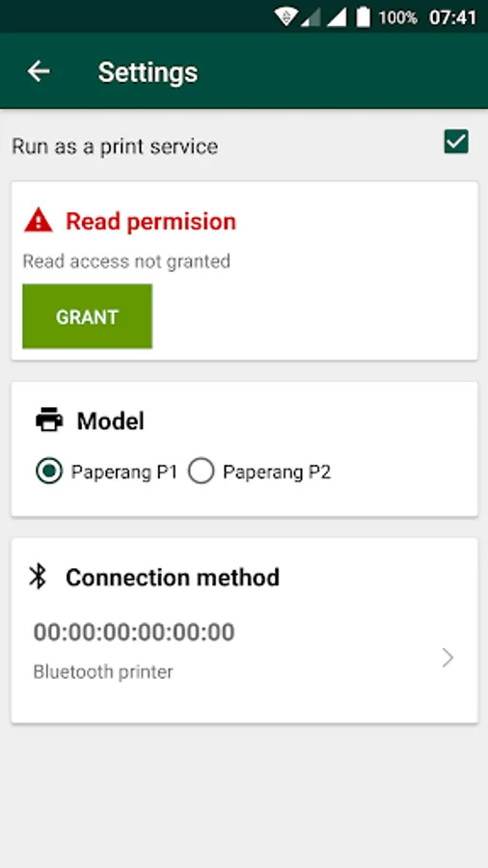Tap the battery icon in status bar
This screenshot has height=868, width=488.
[x=363, y=16]
